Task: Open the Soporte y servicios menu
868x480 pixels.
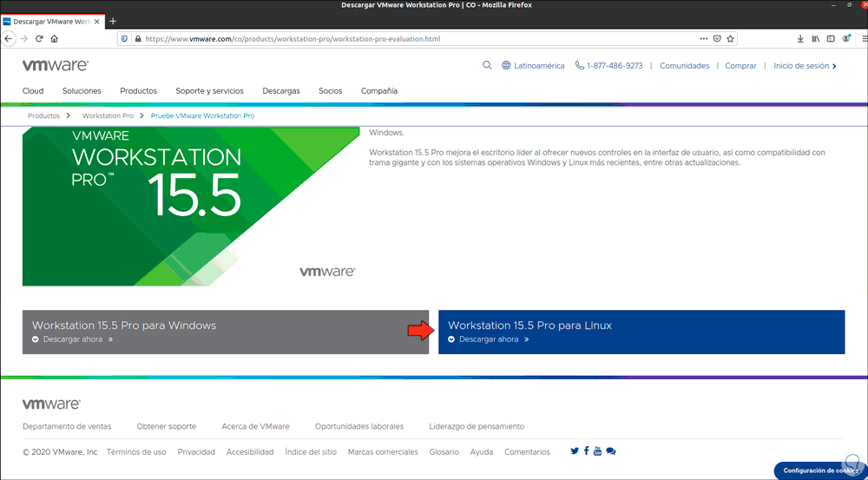Action: coord(209,91)
